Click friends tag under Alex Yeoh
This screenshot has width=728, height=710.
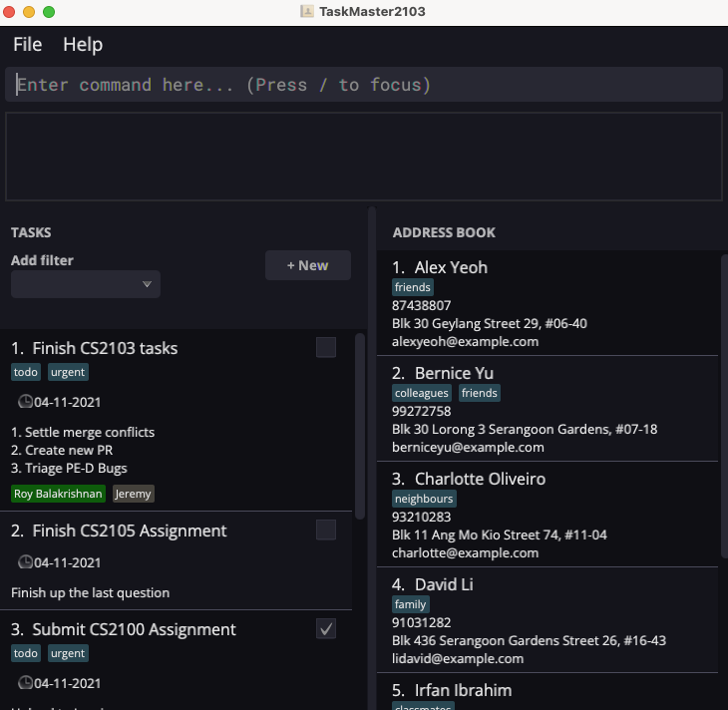point(413,287)
